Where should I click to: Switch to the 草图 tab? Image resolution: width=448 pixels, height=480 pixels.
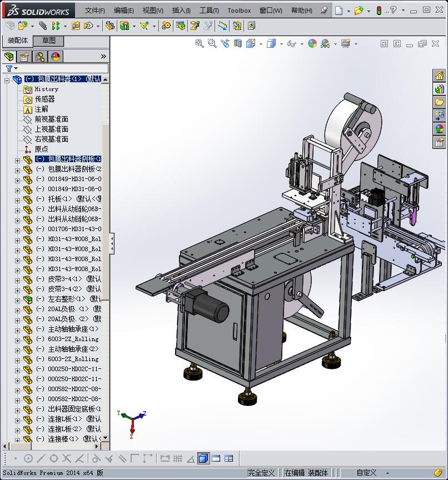click(x=48, y=41)
